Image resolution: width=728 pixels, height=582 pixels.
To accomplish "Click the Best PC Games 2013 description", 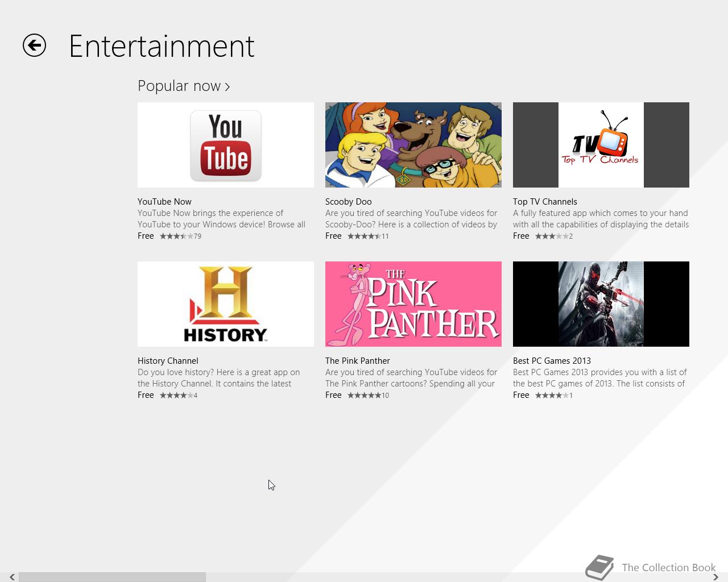I will [x=600, y=378].
